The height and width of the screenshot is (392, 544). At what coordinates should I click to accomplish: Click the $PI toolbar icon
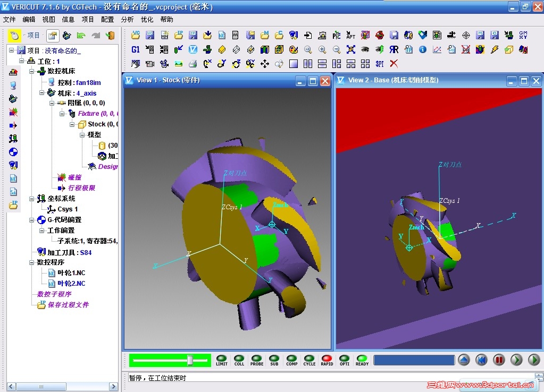click(x=380, y=64)
